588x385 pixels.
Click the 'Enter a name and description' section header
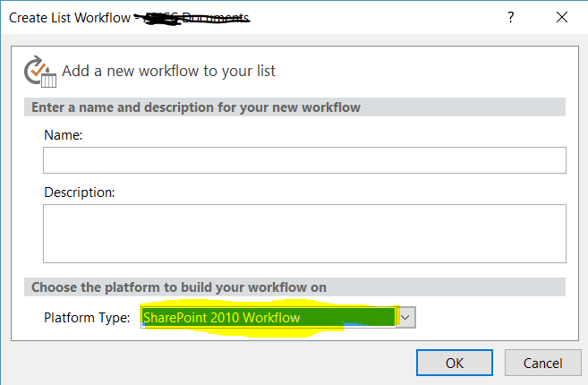coord(196,107)
